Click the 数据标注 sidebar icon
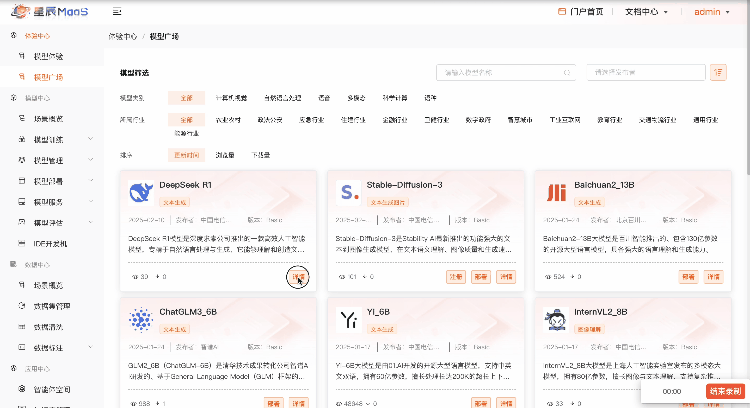Screen dimensions: 750x408 tap(22, 347)
